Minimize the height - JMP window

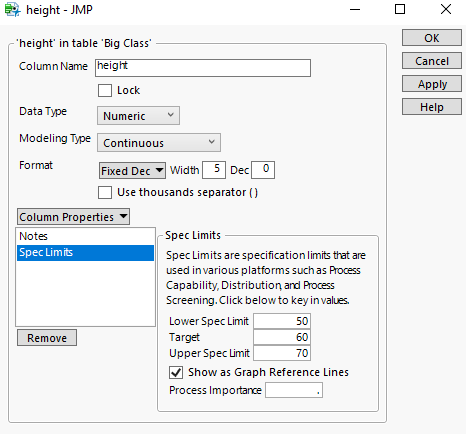coord(355,9)
